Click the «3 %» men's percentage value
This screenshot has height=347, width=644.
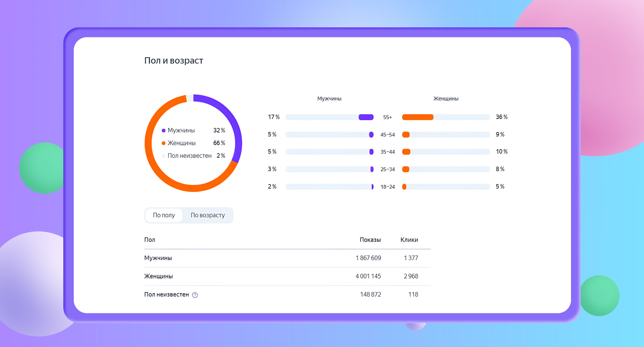point(272,169)
